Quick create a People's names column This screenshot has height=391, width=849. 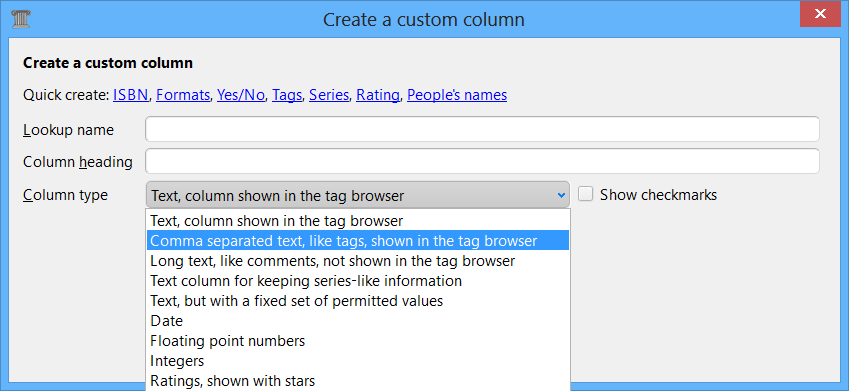pyautogui.click(x=457, y=95)
